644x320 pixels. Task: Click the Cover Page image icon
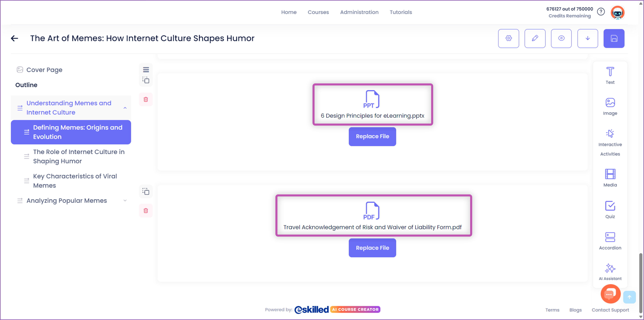click(20, 70)
